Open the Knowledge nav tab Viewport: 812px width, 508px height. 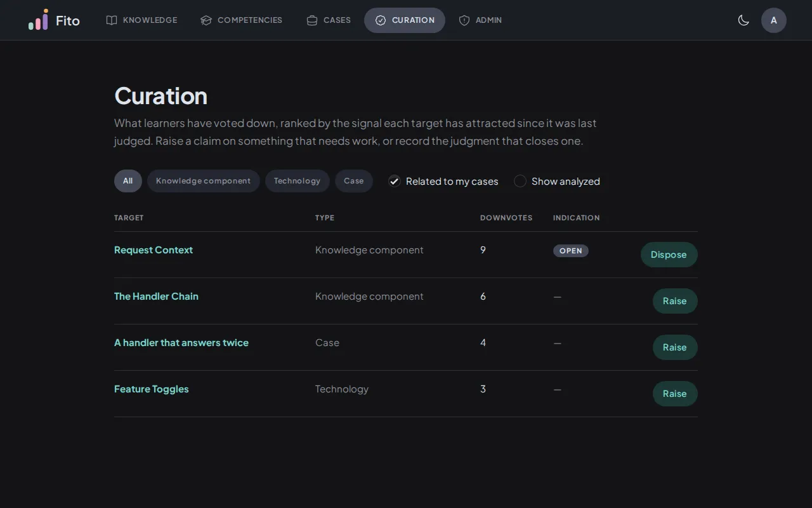click(141, 20)
